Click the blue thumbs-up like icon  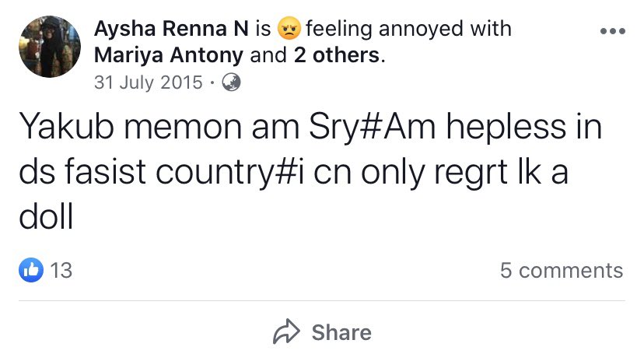(x=31, y=270)
